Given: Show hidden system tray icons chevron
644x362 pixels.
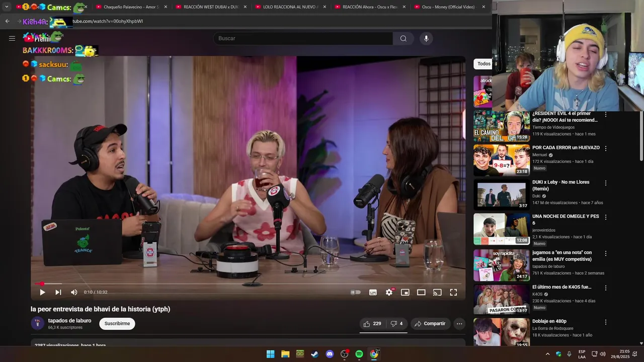Looking at the screenshot, I should 547,354.
